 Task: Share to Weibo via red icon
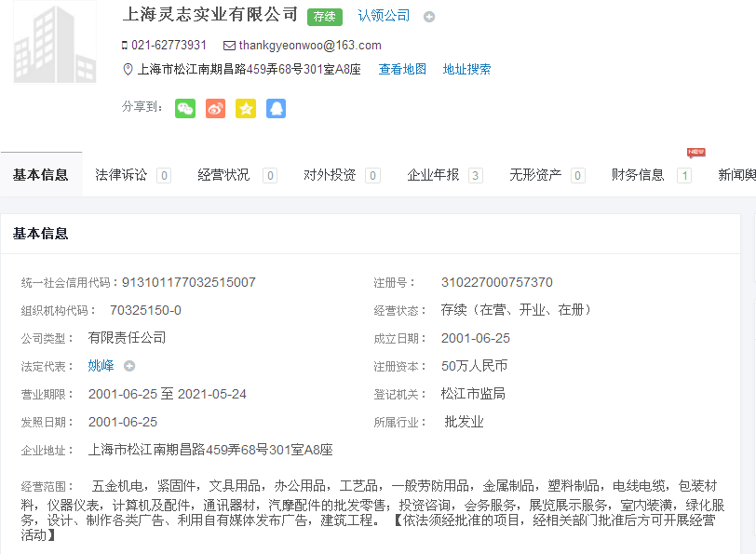tap(215, 109)
